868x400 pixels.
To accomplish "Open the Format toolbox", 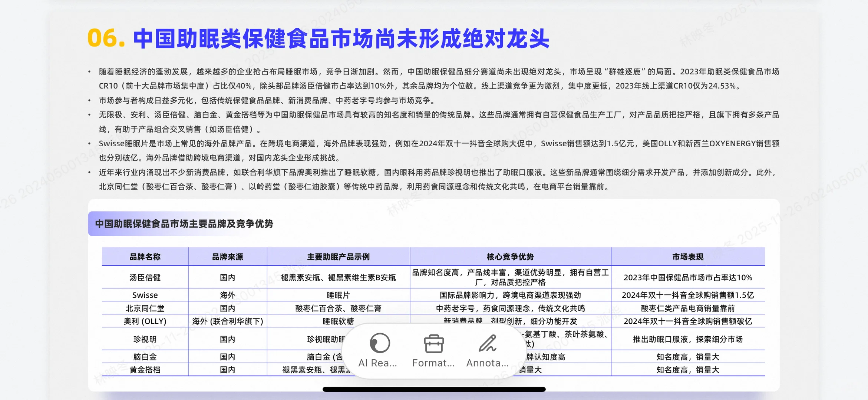I will tap(433, 348).
